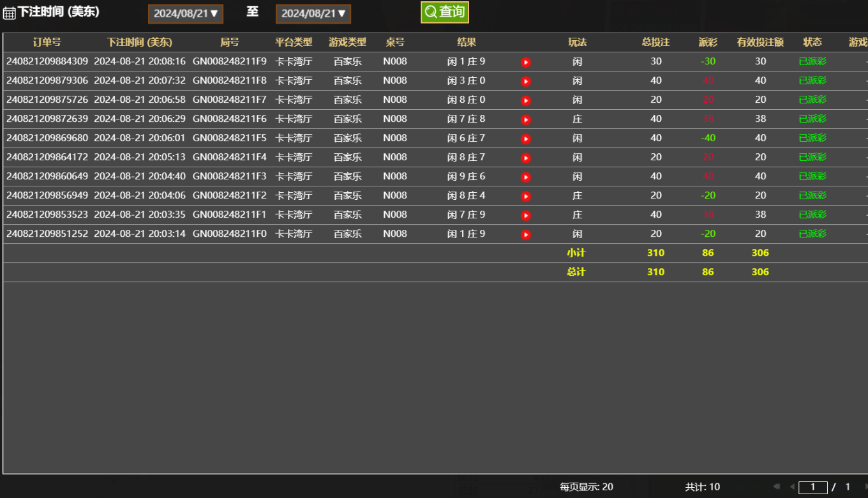Play video replay for round GN008248211F6
Image resolution: width=868 pixels, height=498 pixels.
(x=525, y=120)
